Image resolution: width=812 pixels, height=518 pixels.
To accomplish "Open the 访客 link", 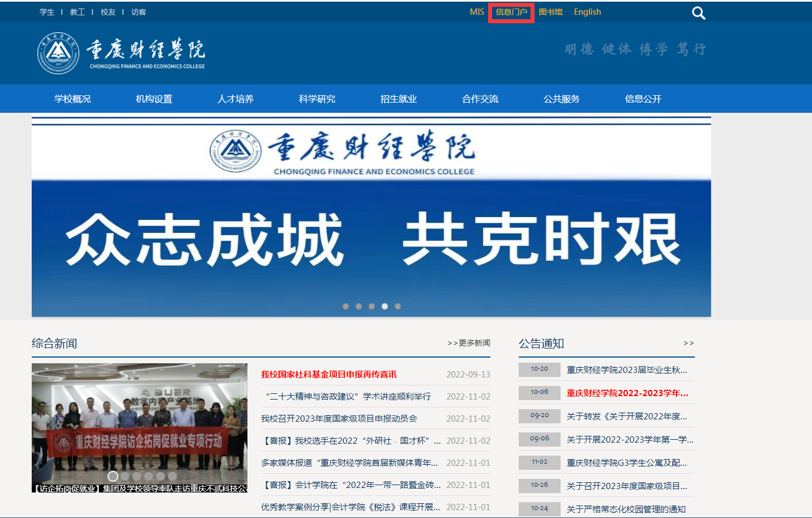I will 139,12.
